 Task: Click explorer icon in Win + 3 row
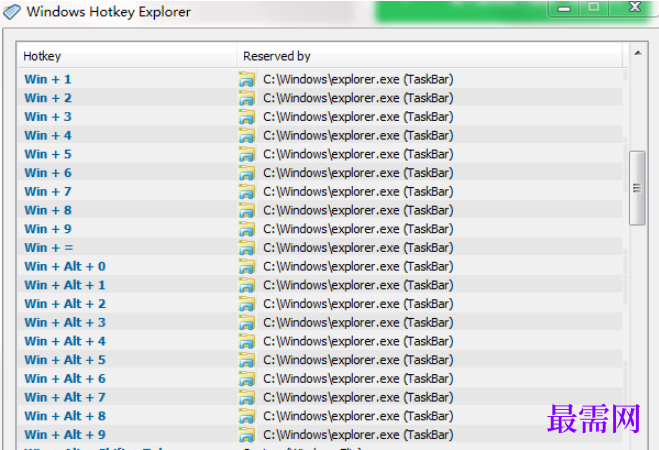click(x=247, y=117)
